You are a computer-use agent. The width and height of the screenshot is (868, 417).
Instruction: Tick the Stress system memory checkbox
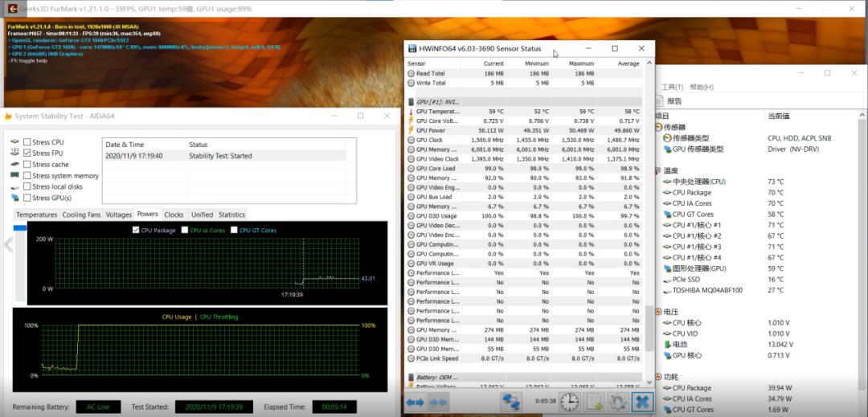[x=27, y=176]
